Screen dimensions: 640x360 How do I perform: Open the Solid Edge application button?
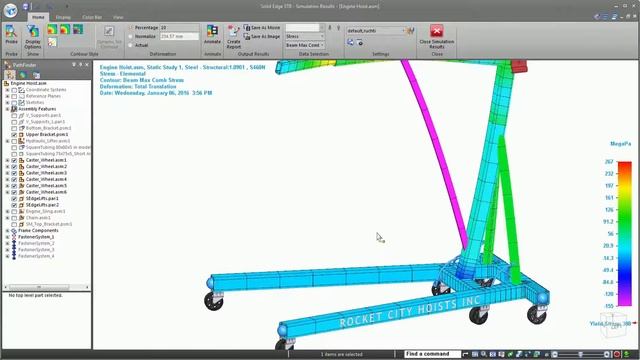pos(10,10)
